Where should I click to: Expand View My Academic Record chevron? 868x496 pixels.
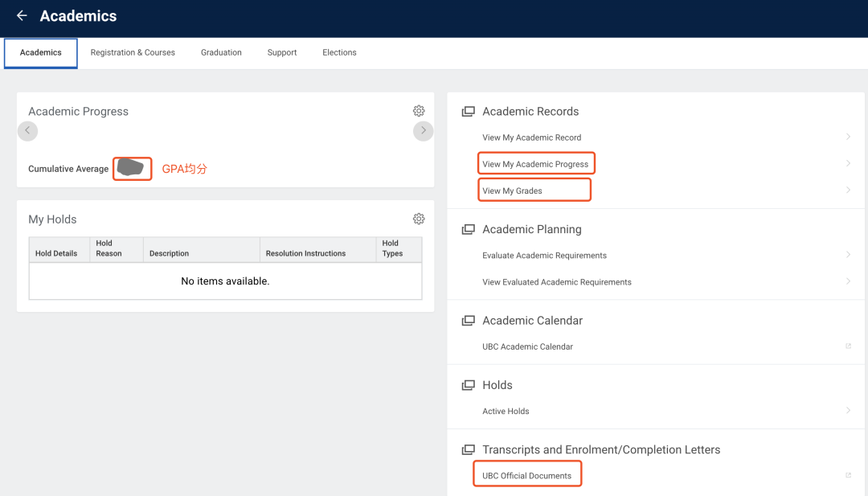point(848,137)
